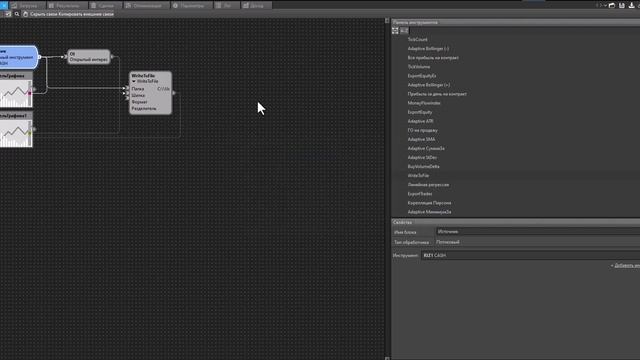The width and height of the screenshot is (640, 360).
Task: Click the Скрыть связи button
Action: [44, 14]
